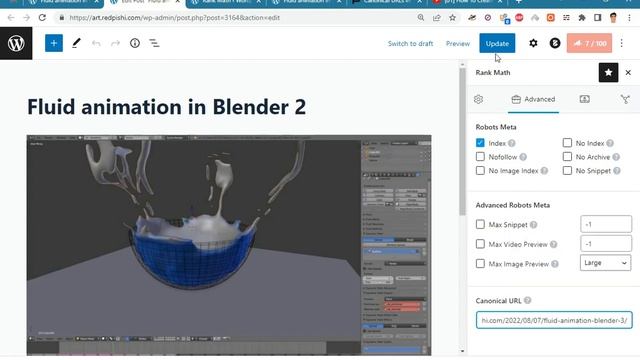Open the Max Image Preview Large dropdown

605,263
